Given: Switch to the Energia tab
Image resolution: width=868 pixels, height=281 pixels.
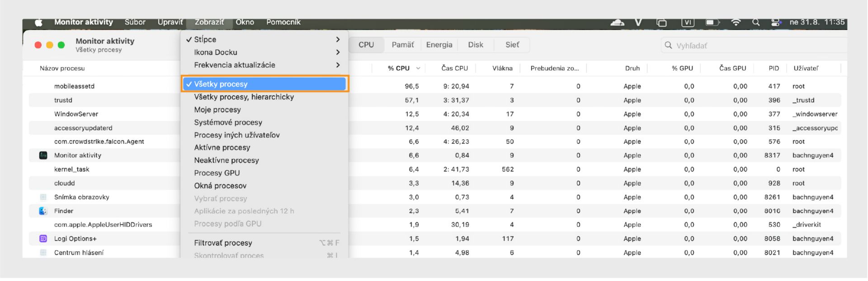Looking at the screenshot, I should (439, 45).
